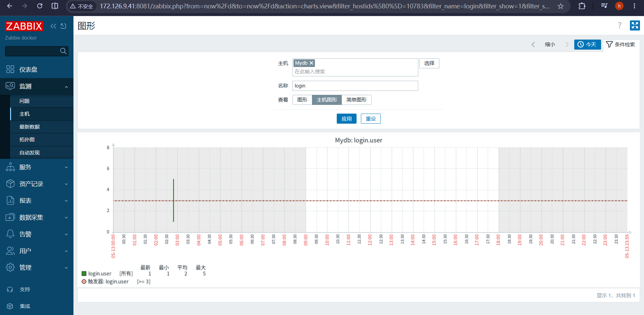644x315 pixels.
Task: Expand the 数据采集 menu section
Action: 37,217
